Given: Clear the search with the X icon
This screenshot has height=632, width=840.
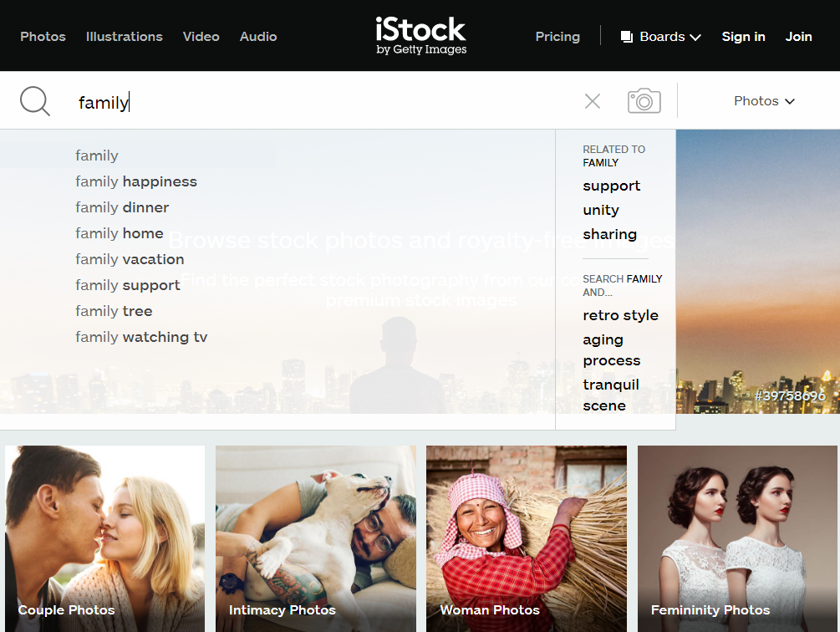Looking at the screenshot, I should (592, 100).
